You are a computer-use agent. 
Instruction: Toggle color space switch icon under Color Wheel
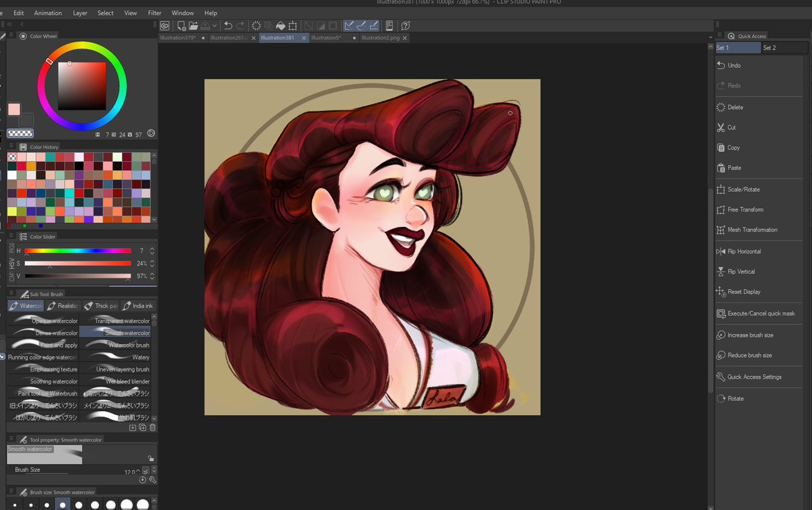(x=151, y=133)
